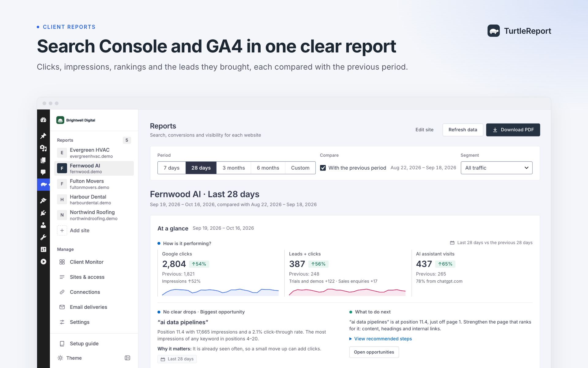Click '78% from chatgpt.com' text

pyautogui.click(x=439, y=281)
